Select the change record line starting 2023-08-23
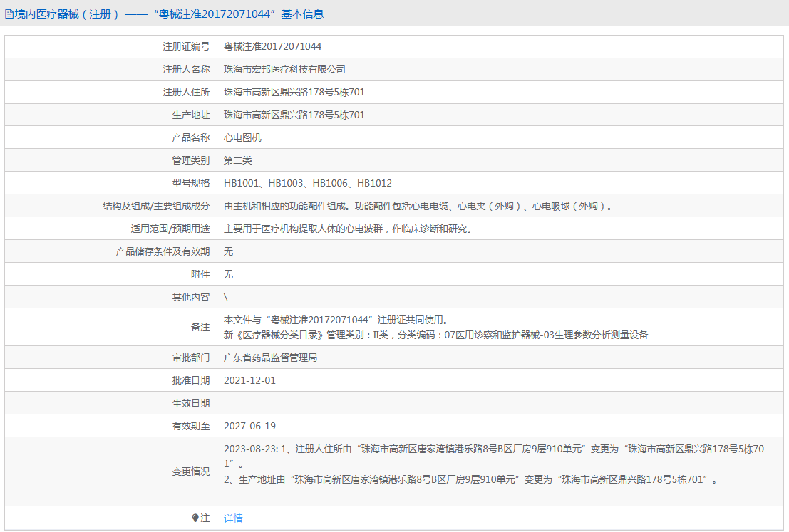 click(x=494, y=456)
